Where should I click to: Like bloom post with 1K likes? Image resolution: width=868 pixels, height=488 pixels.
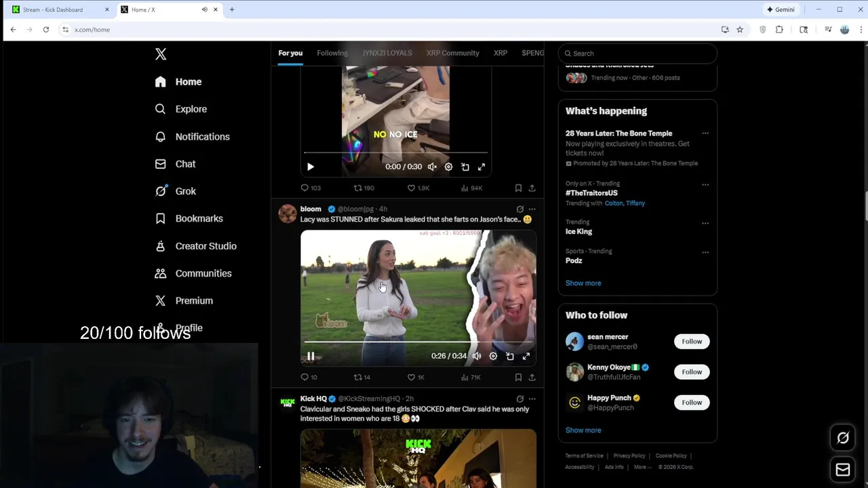[416, 378]
